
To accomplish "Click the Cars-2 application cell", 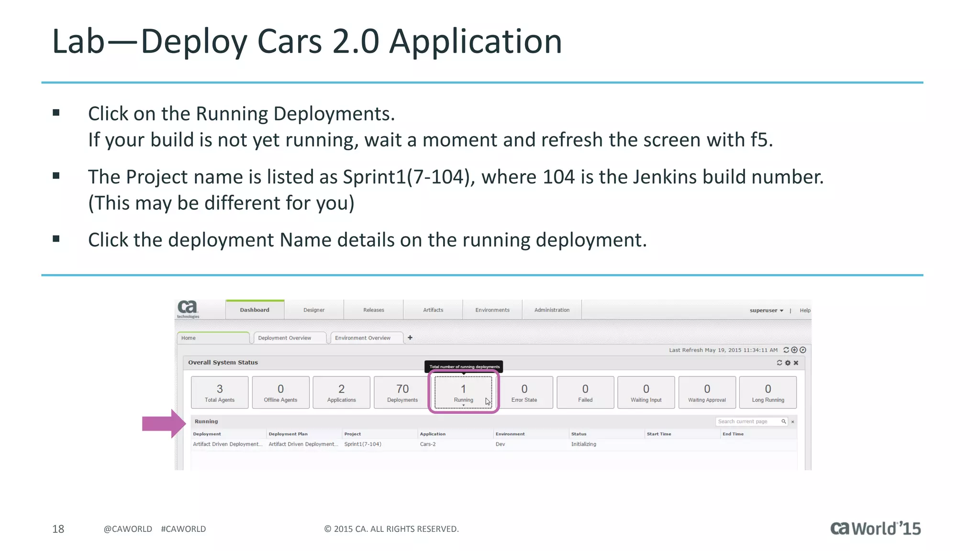I will pyautogui.click(x=428, y=444).
